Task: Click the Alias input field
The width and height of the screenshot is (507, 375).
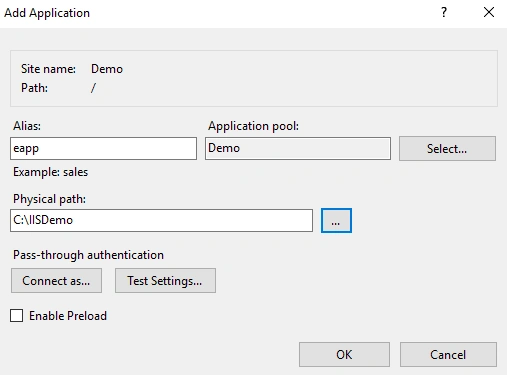Action: (x=103, y=148)
